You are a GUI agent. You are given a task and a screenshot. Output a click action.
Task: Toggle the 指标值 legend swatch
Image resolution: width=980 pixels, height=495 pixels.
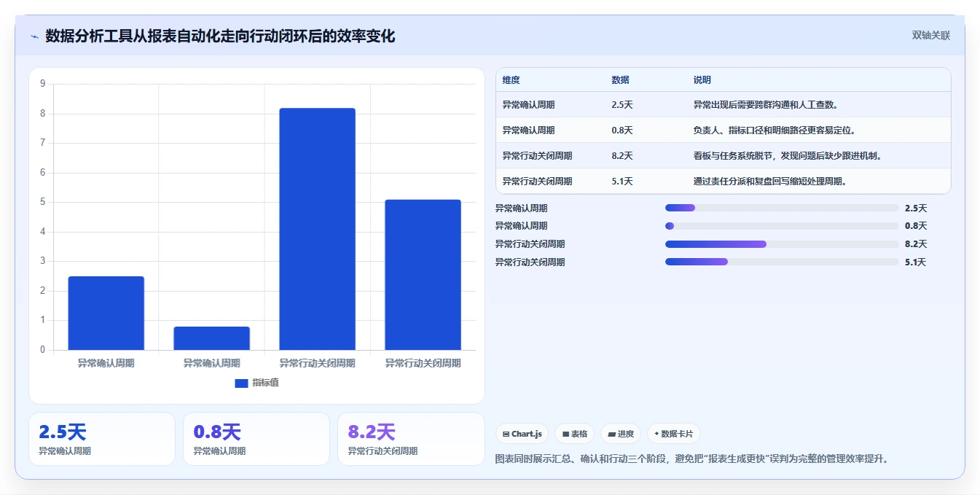241,383
